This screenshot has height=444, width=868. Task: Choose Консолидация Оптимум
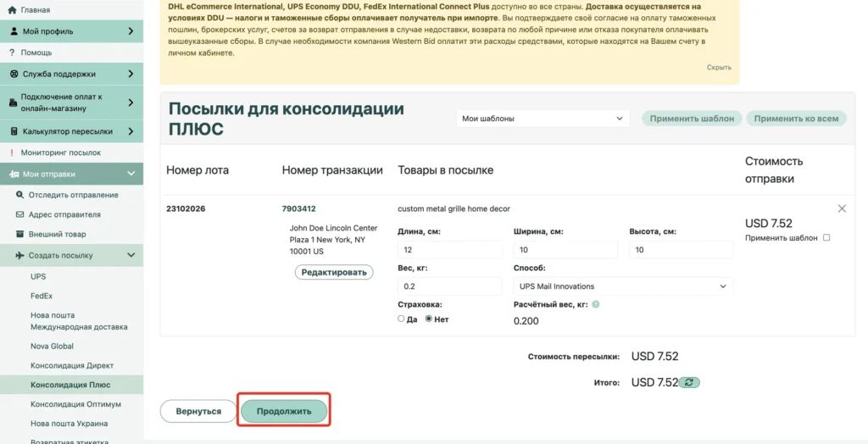[75, 404]
